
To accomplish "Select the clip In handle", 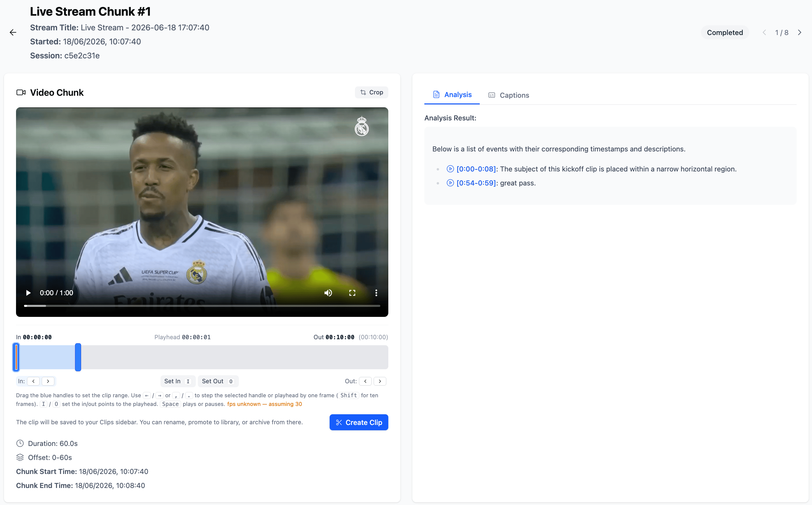I will pyautogui.click(x=16, y=357).
